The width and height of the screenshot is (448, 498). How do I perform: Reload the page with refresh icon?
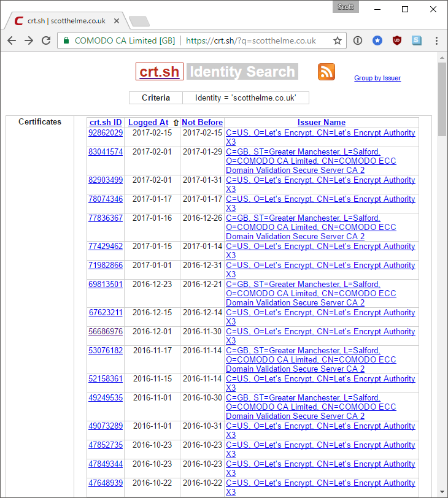(46, 40)
